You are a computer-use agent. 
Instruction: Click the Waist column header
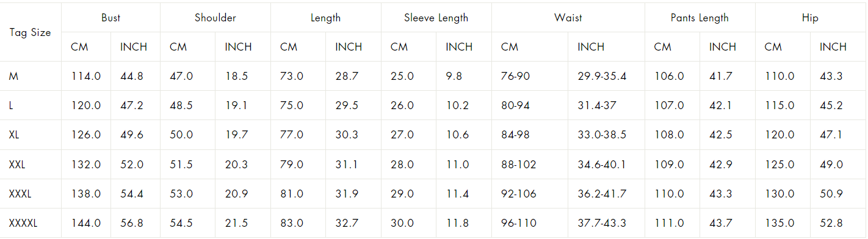pyautogui.click(x=568, y=18)
